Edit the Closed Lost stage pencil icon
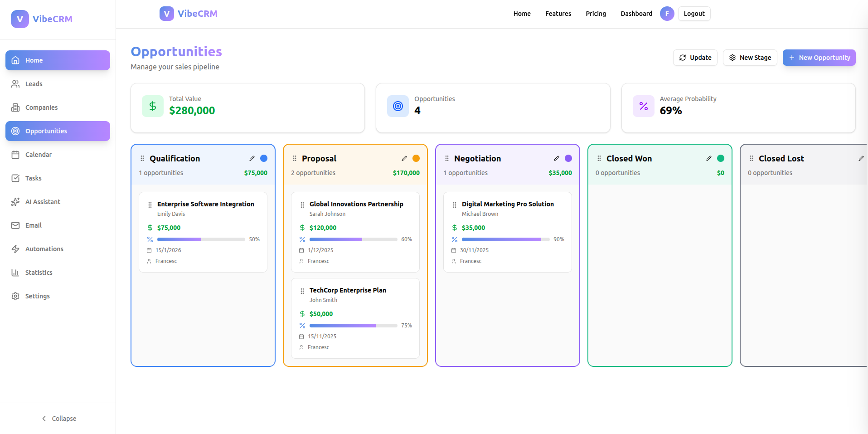 [x=862, y=158]
